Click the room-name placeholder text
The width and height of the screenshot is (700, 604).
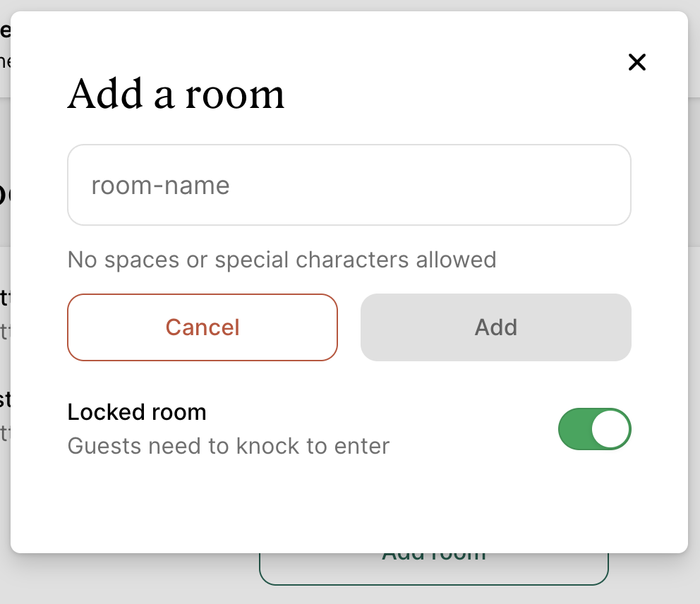click(x=161, y=186)
